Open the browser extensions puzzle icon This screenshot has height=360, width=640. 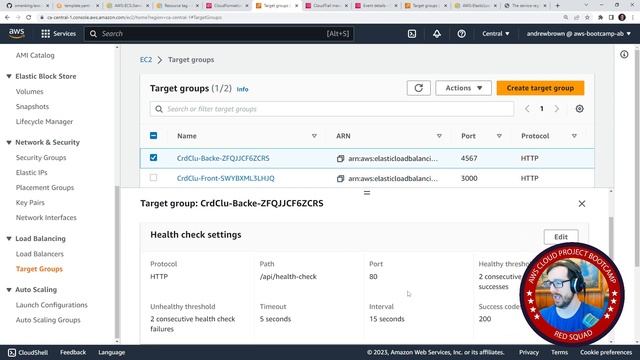pos(600,18)
